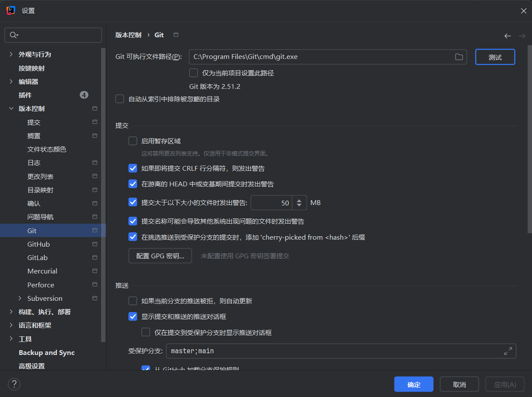Click project-level icon beside 日志 row
532x397 pixels.
(x=95, y=163)
